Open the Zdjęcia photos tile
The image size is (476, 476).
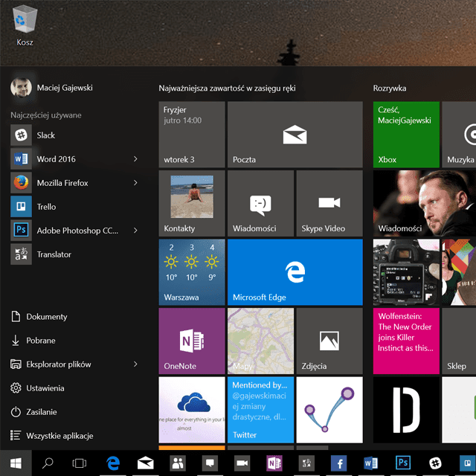coord(329,341)
